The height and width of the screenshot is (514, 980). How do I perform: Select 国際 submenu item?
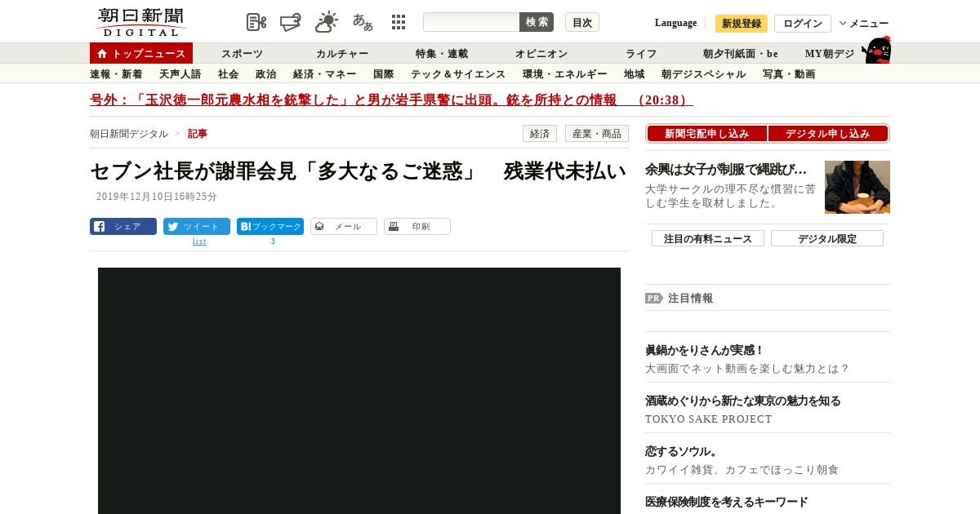point(384,74)
